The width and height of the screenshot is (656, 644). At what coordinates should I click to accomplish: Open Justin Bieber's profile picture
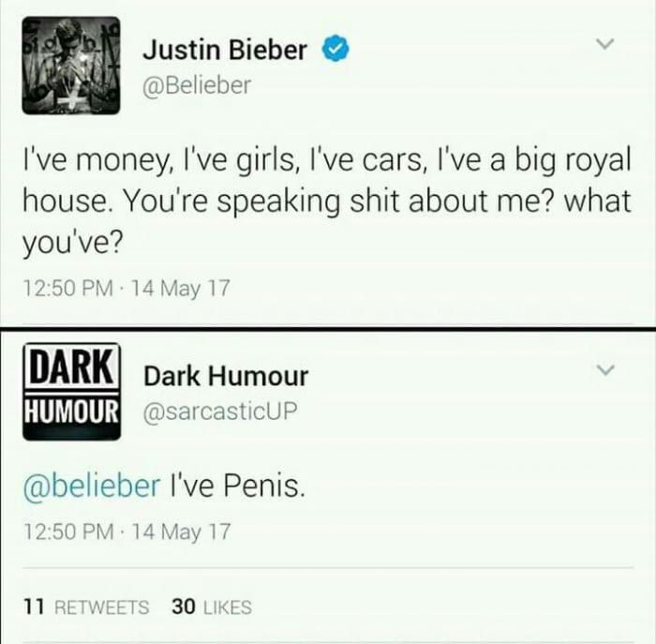pyautogui.click(x=71, y=66)
